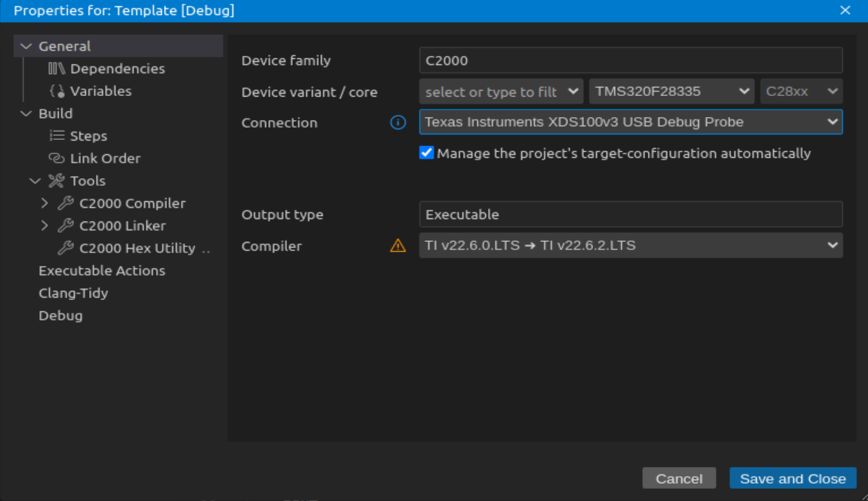Screen dimensions: 868x501
Task: Close the Properties dialog with X
Action: click(845, 11)
